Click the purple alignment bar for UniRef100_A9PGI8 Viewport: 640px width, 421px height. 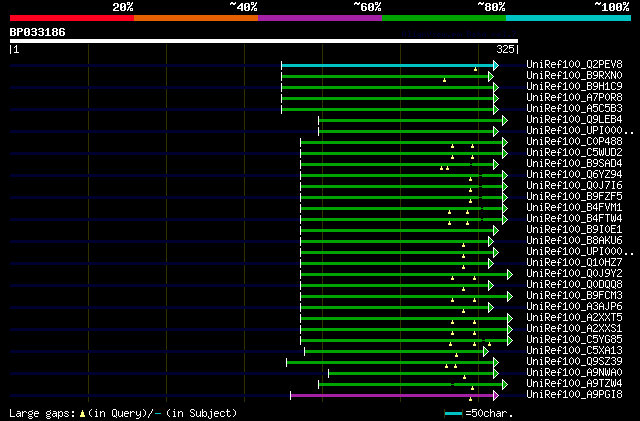pyautogui.click(x=392, y=395)
